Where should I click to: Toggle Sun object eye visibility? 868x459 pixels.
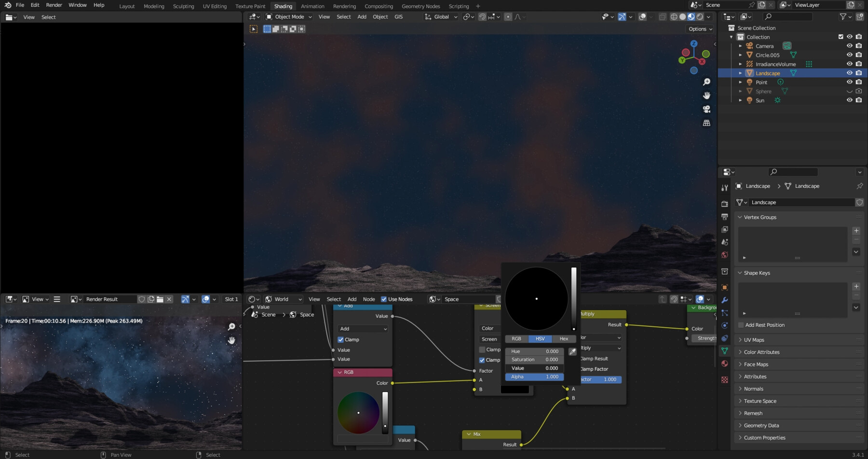click(849, 100)
